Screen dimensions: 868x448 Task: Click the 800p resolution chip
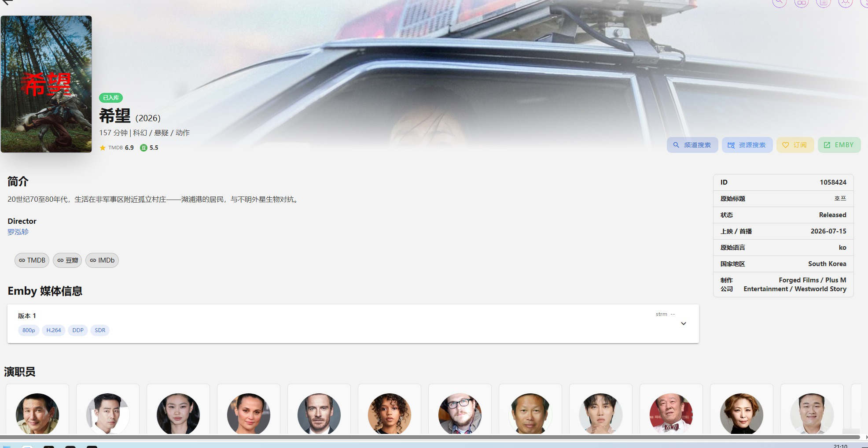pyautogui.click(x=29, y=330)
